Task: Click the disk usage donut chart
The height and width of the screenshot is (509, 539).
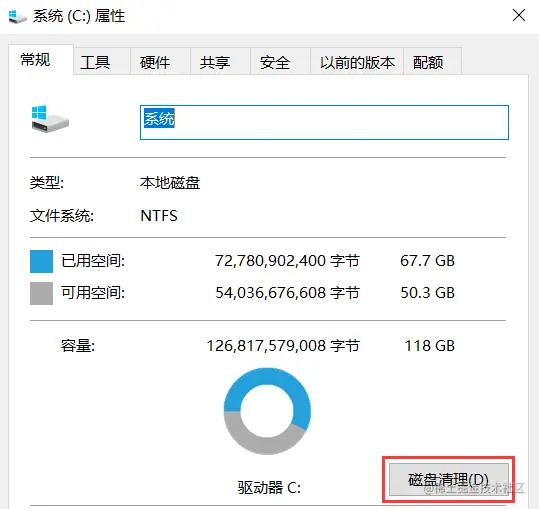Action: 267,411
